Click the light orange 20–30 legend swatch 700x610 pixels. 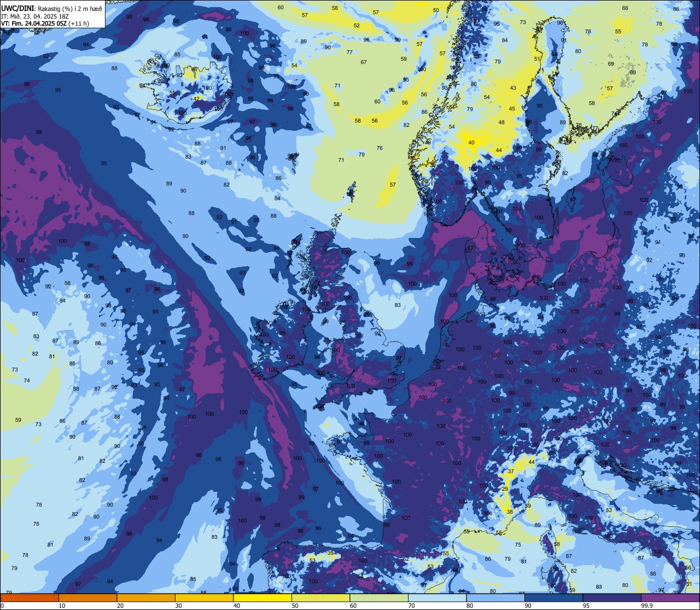pos(146,597)
